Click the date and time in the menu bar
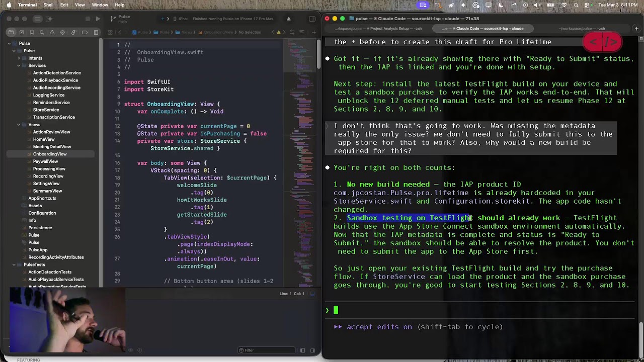This screenshot has height=362, width=644. click(618, 5)
